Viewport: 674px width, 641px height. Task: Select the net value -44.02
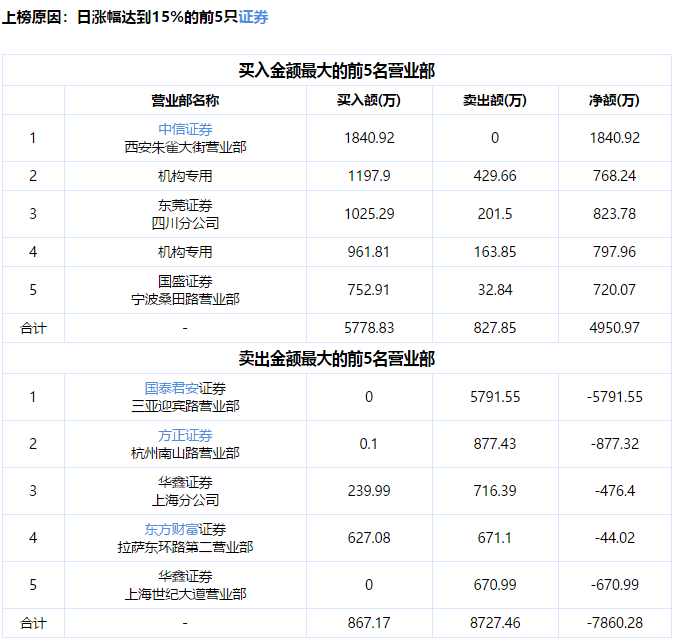click(x=614, y=538)
